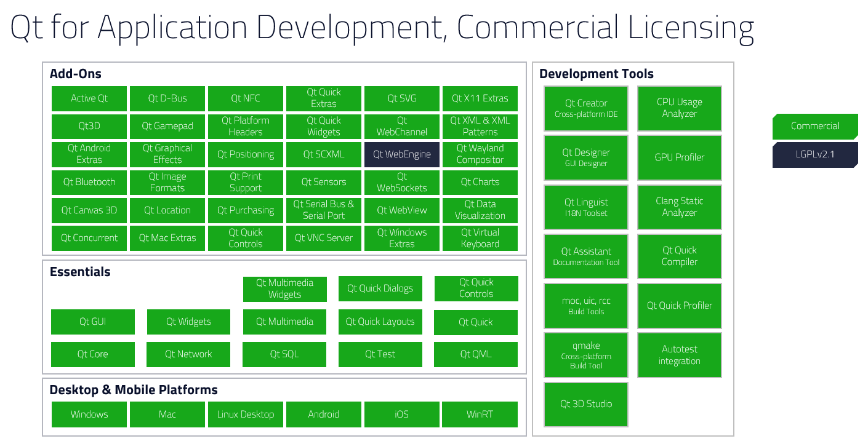Select the Android platform box
Viewport: 868px width, 444px height.
(323, 414)
